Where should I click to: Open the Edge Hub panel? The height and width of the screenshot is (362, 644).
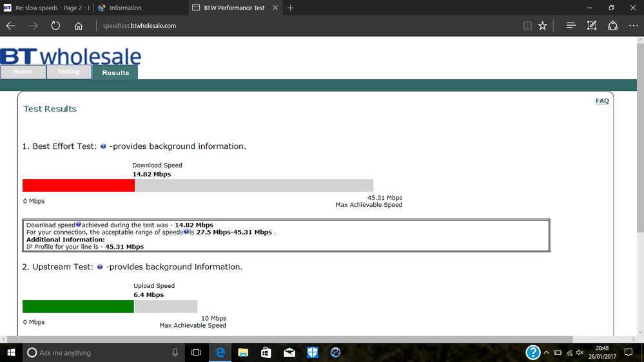tap(571, 26)
